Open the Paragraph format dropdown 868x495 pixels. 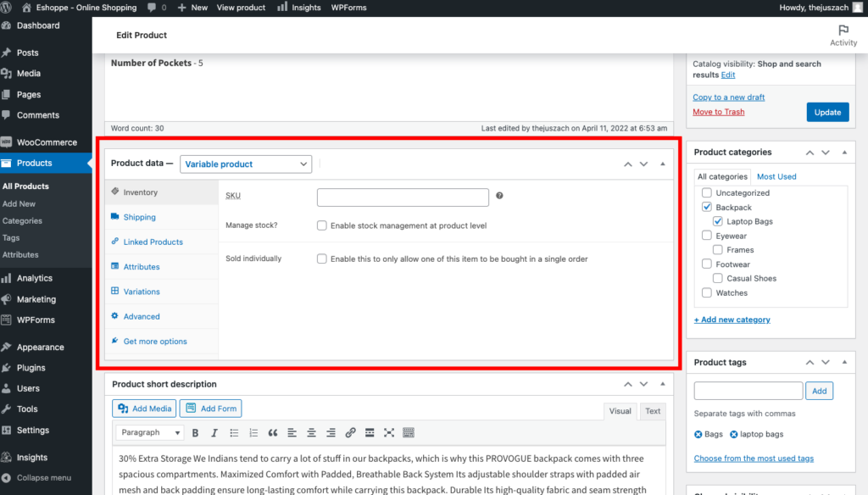(148, 432)
